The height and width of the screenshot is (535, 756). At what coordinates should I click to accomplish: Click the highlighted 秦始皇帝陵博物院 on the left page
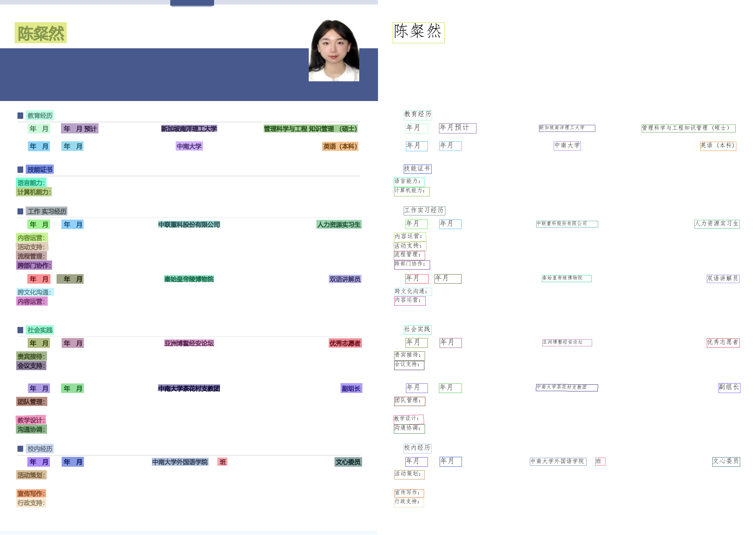coord(189,279)
